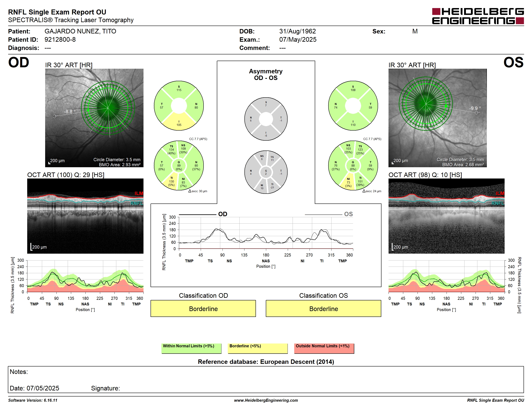532x411 pixels.
Task: Click the Notes field
Action: 266,379
